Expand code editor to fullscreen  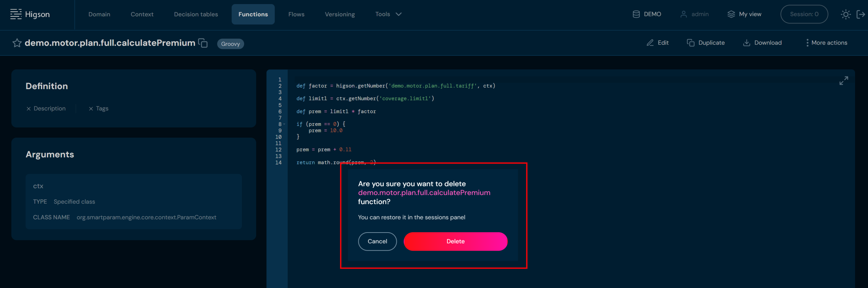(x=843, y=81)
